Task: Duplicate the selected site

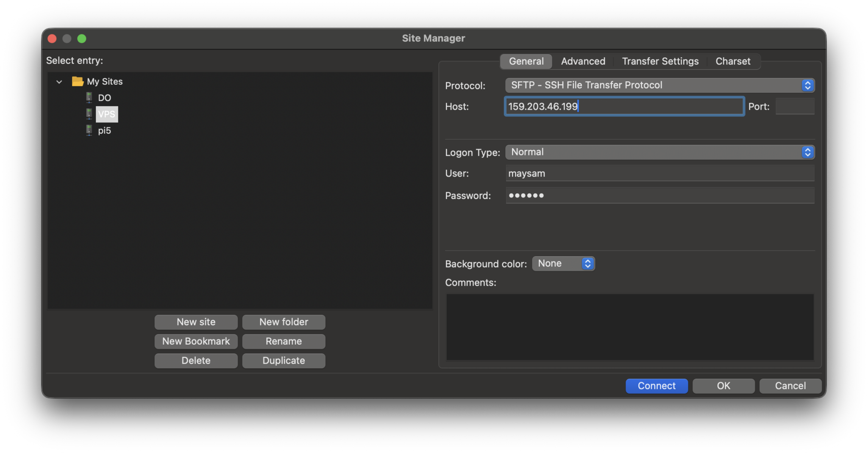Action: pos(284,361)
